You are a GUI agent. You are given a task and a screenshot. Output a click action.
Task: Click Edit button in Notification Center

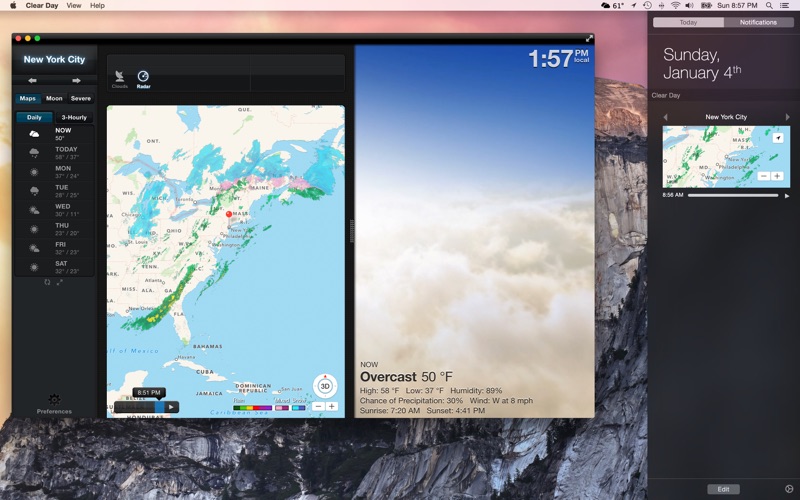pyautogui.click(x=723, y=489)
